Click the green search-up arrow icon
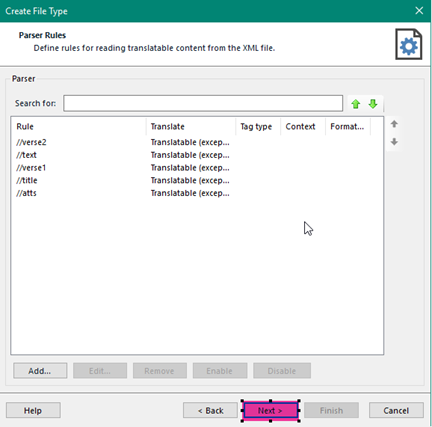 [x=356, y=104]
